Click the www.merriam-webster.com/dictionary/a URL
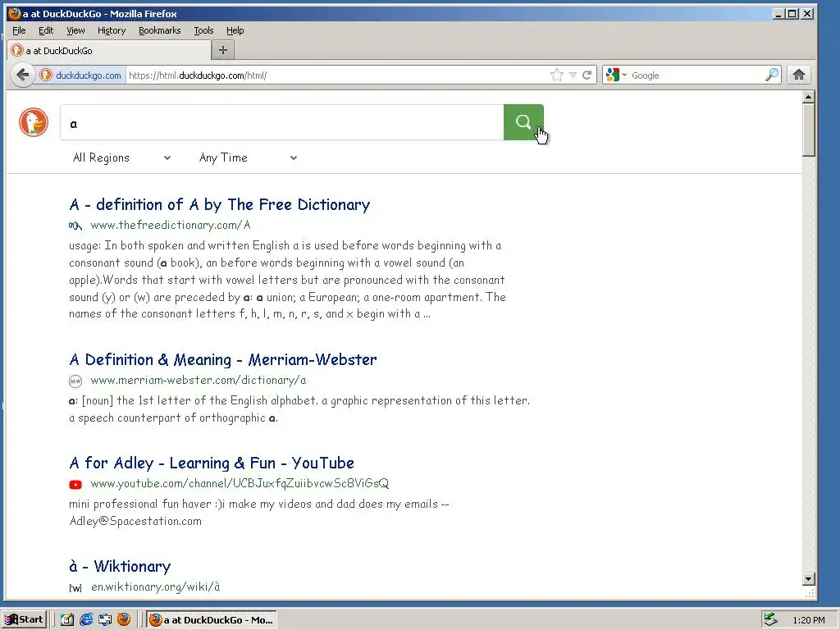Screen dimensions: 840x630 tap(199, 381)
